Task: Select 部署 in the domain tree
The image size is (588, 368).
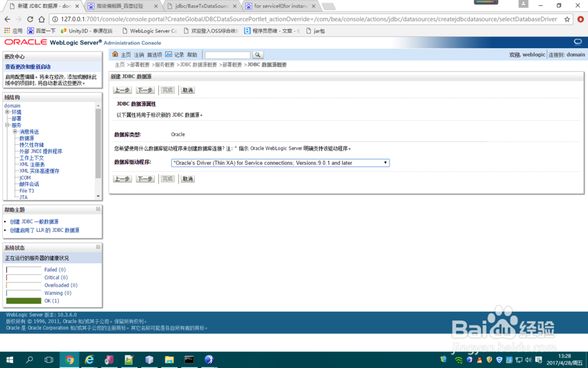Action: tap(16, 119)
